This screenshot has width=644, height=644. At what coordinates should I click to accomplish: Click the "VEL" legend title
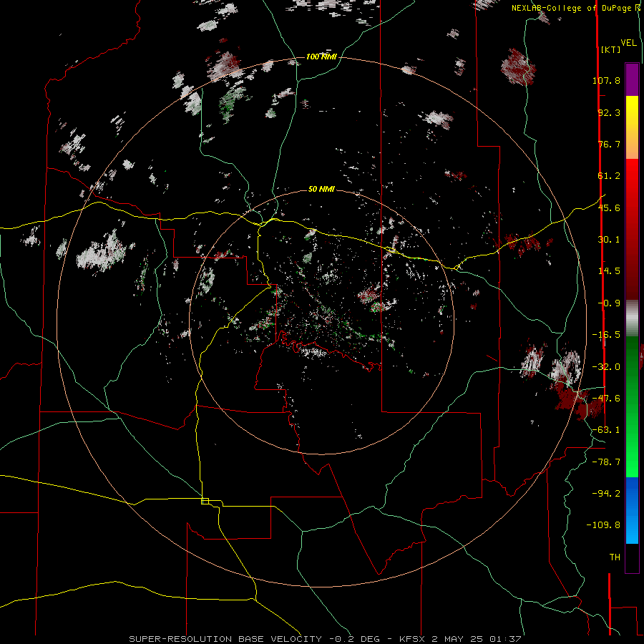628,43
